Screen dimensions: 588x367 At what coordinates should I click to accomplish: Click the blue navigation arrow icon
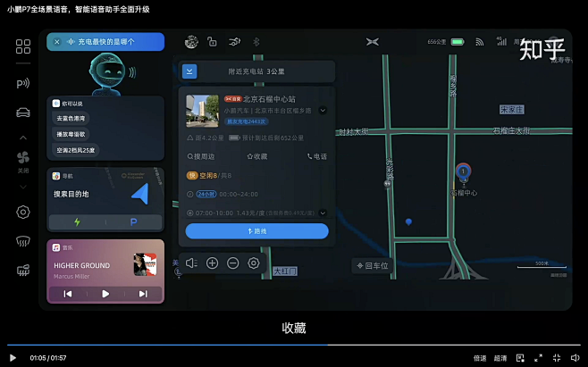[140, 194]
